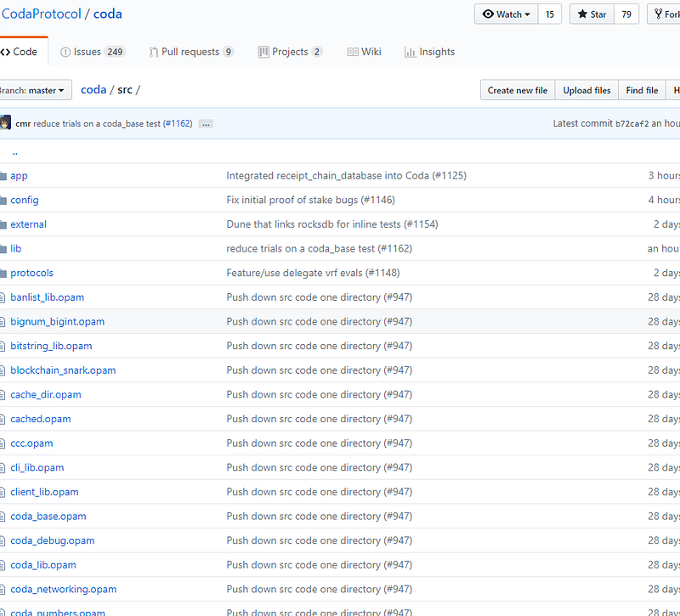Go to coda in breadcrumb path

93,90
